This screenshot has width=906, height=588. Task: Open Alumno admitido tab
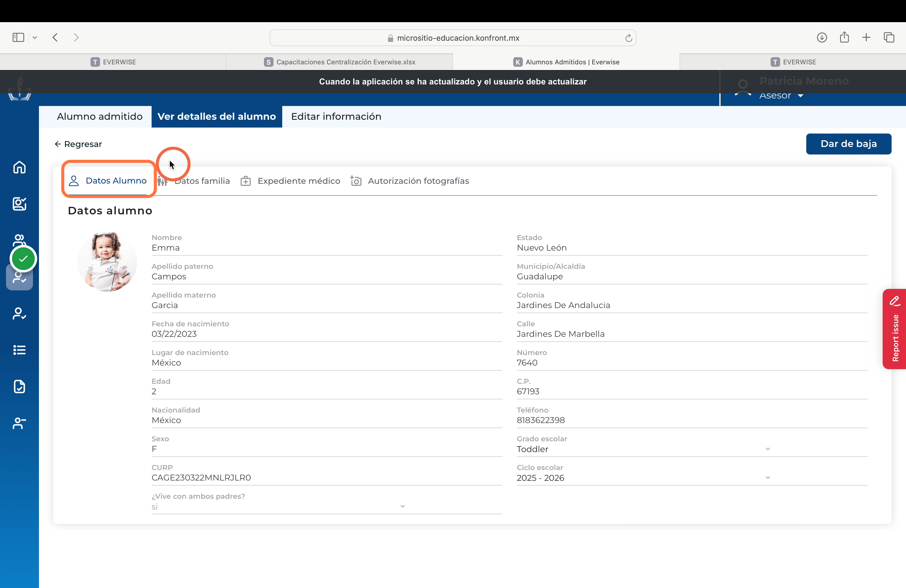pos(100,116)
